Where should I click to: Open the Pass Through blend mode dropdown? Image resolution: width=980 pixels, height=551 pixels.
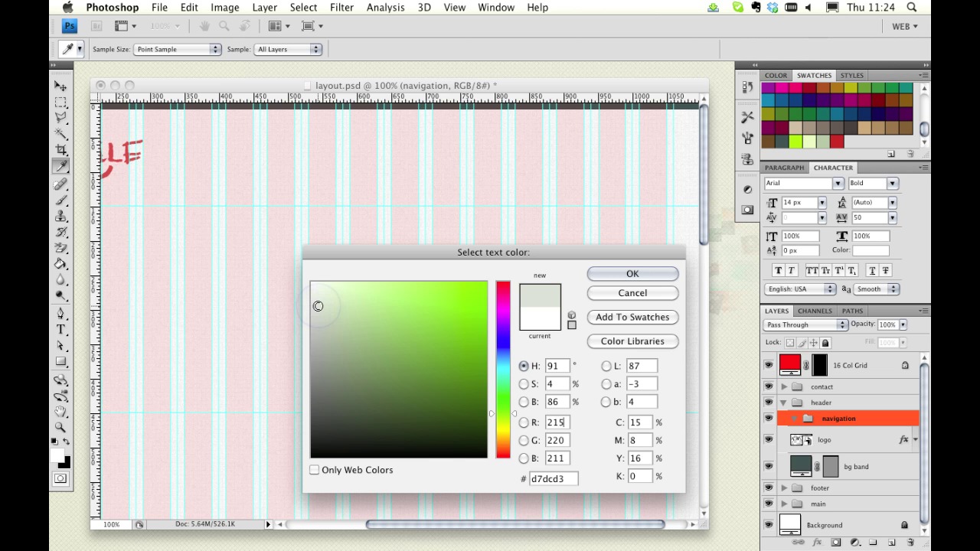click(x=805, y=324)
